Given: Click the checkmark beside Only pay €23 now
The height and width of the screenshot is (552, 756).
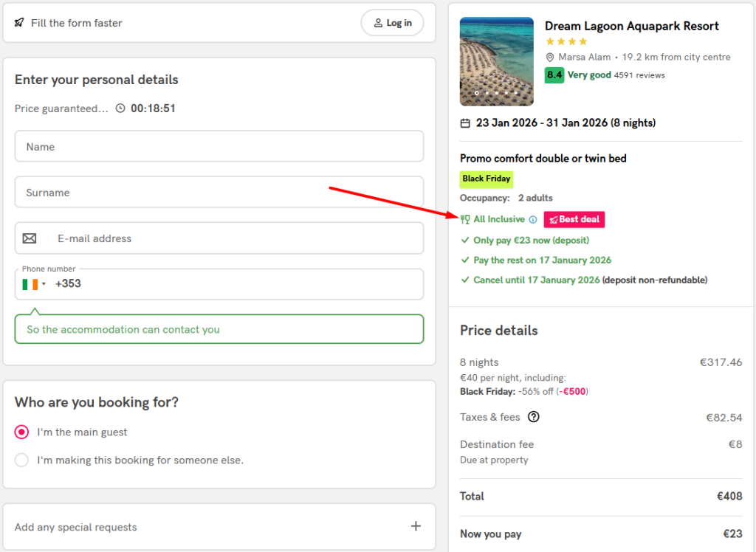Looking at the screenshot, I should click(x=465, y=240).
